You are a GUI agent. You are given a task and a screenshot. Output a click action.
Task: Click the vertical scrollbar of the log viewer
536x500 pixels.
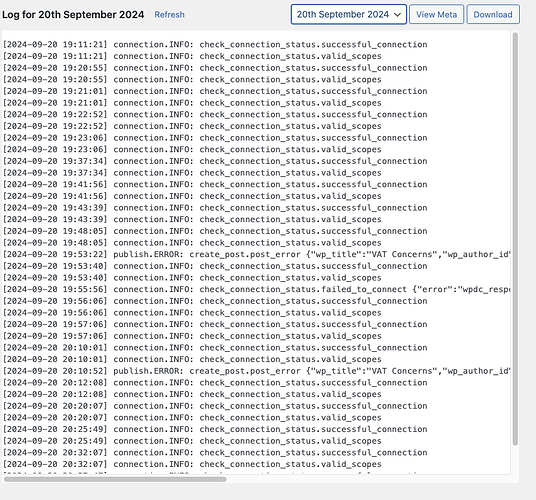(x=515, y=239)
